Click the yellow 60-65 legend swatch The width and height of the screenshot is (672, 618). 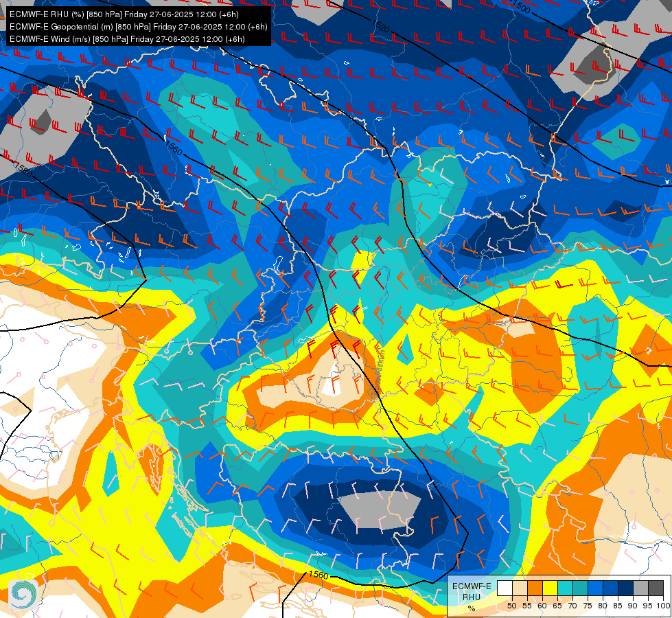pos(550,588)
